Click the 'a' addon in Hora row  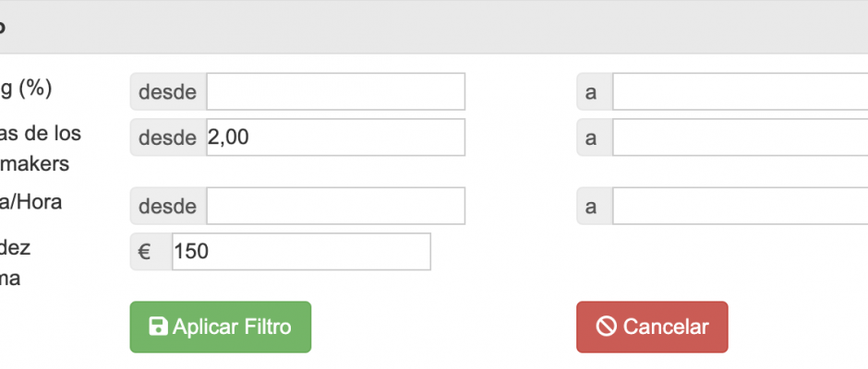pos(595,206)
